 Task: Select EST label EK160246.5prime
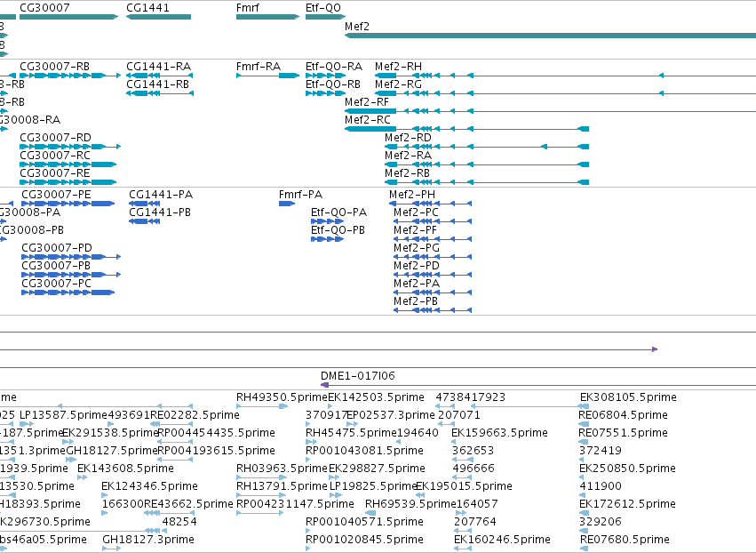click(503, 540)
